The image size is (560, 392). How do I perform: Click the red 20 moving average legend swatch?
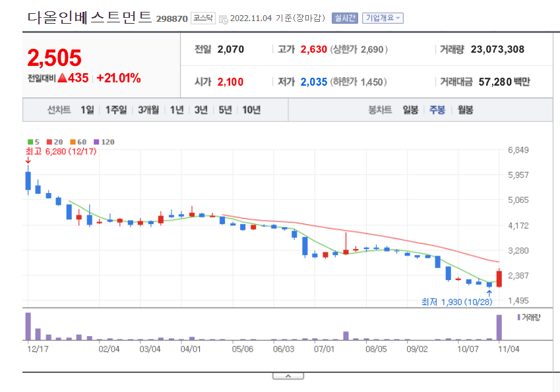click(x=49, y=142)
